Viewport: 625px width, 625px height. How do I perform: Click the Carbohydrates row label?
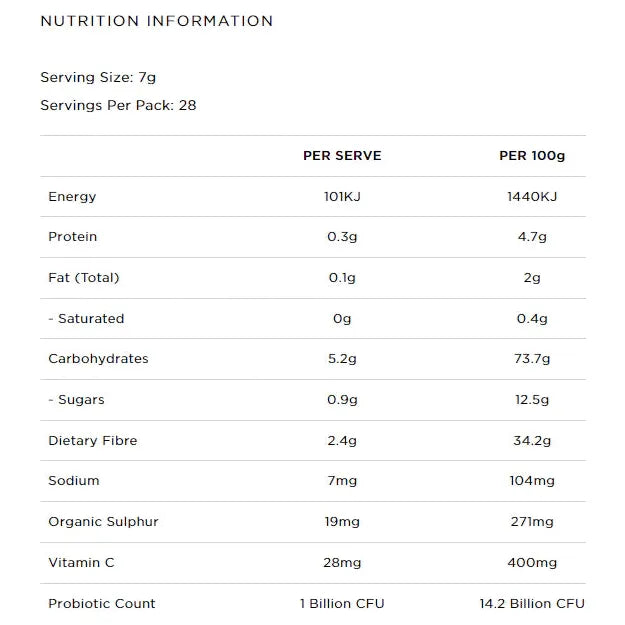[98, 359]
